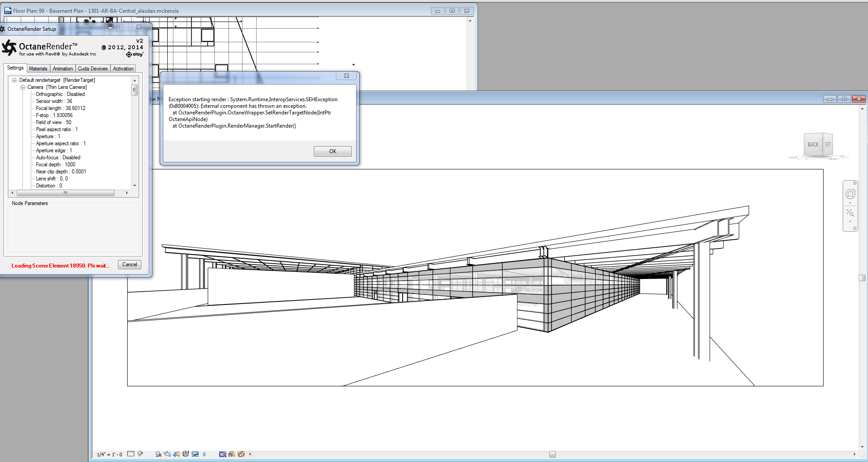
Task: Click the settings tree horizontal scroll left arrow
Action: point(12,193)
